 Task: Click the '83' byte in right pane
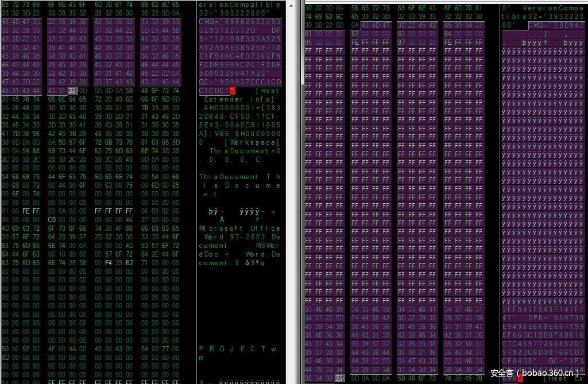[x=401, y=34]
